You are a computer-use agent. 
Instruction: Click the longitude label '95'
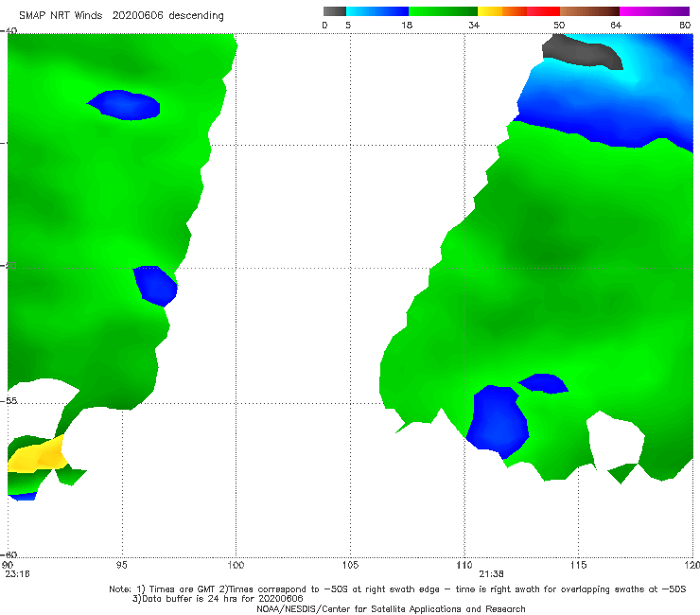tap(121, 565)
